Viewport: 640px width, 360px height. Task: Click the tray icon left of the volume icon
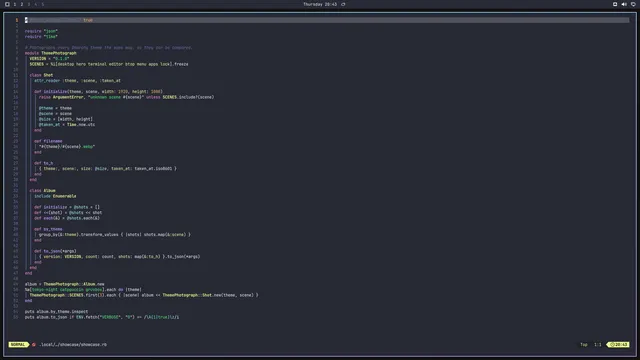point(615,4)
